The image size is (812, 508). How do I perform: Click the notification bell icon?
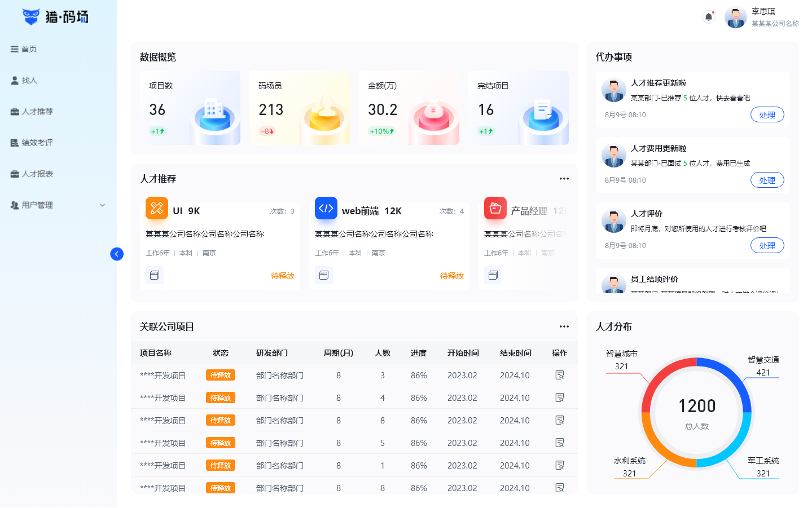pos(708,17)
